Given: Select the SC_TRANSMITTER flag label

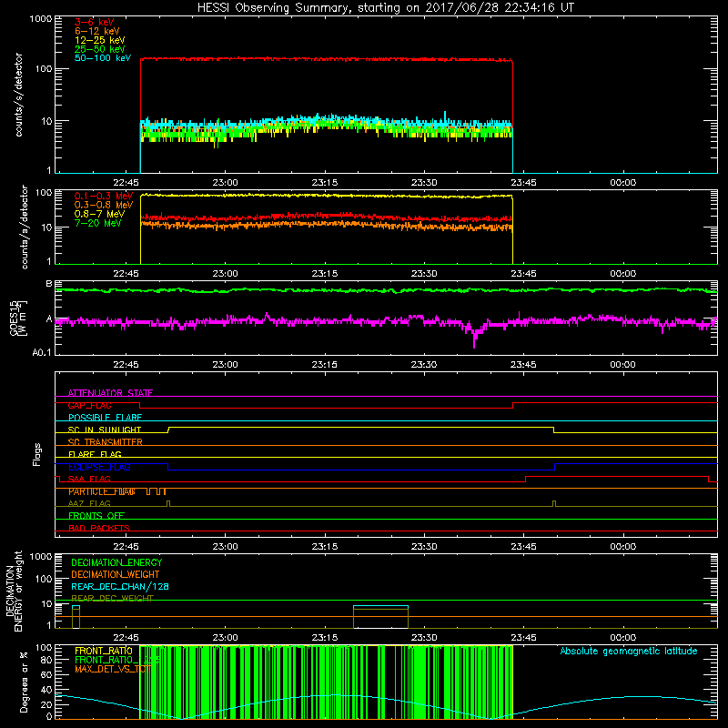Looking at the screenshot, I should [106, 442].
